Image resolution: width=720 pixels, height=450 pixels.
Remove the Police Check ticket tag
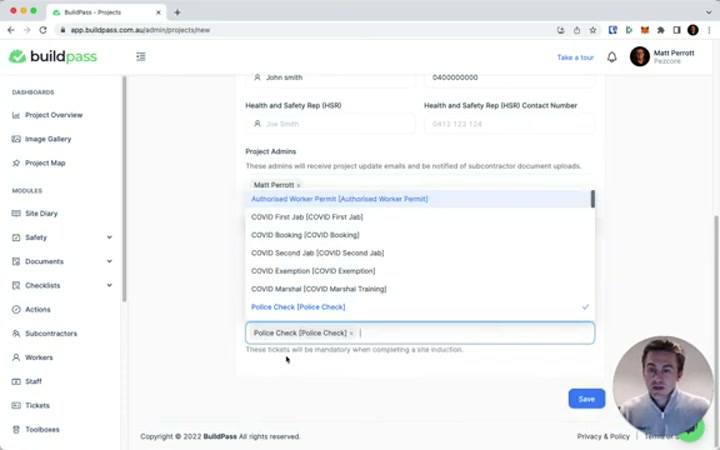352,333
